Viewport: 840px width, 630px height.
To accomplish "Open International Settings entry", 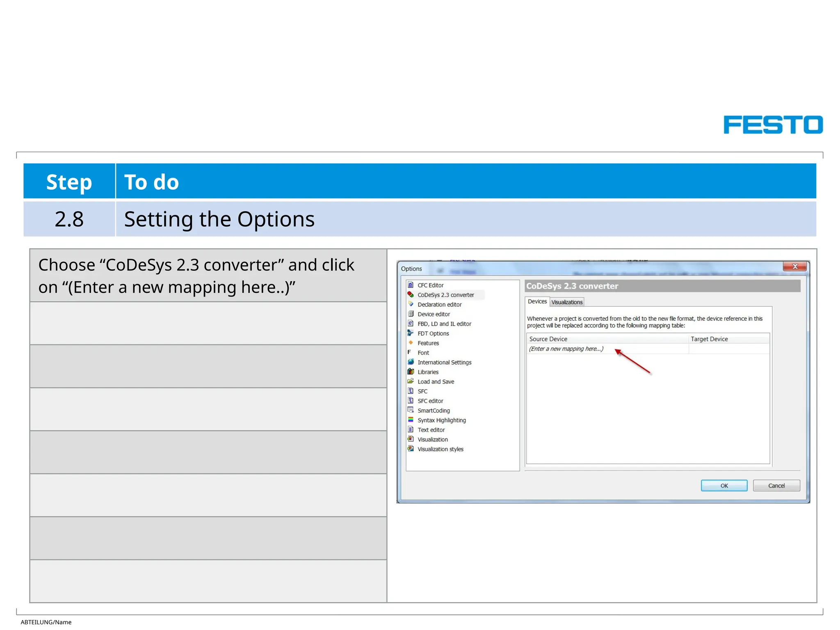I will 444,362.
